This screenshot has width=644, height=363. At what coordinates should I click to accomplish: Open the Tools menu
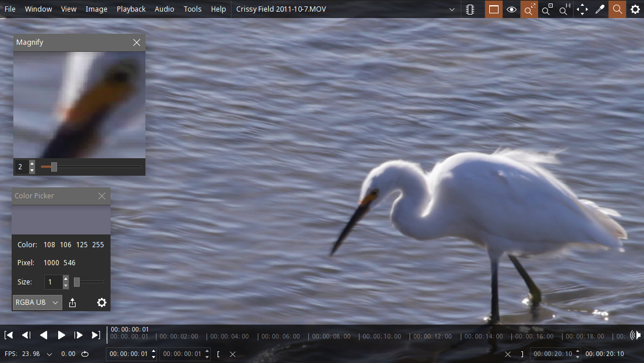pyautogui.click(x=192, y=9)
